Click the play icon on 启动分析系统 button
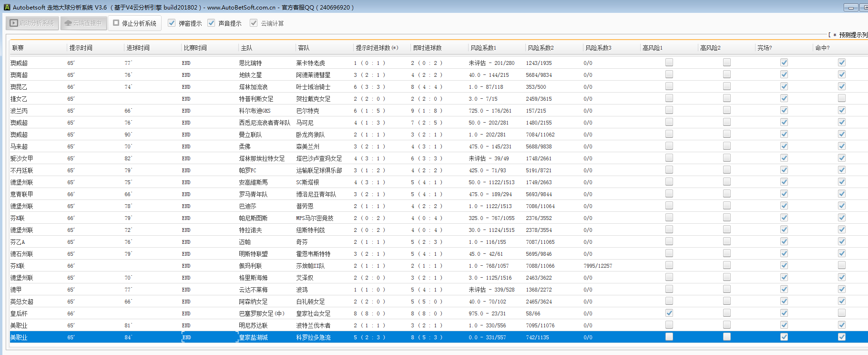 click(x=14, y=23)
